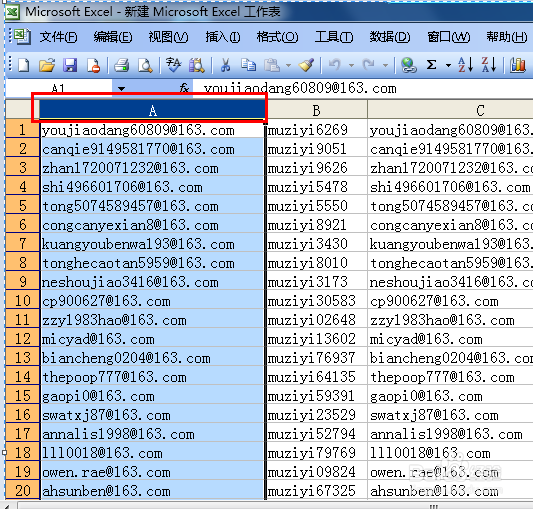
Task: Open the 插入(I) menu
Action: coord(223,37)
